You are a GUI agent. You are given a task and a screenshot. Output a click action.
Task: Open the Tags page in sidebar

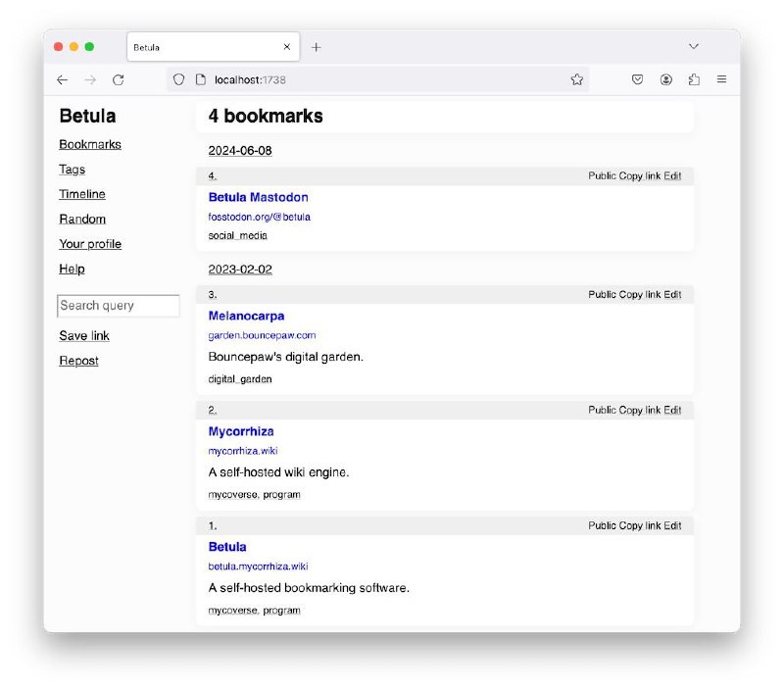click(x=72, y=170)
